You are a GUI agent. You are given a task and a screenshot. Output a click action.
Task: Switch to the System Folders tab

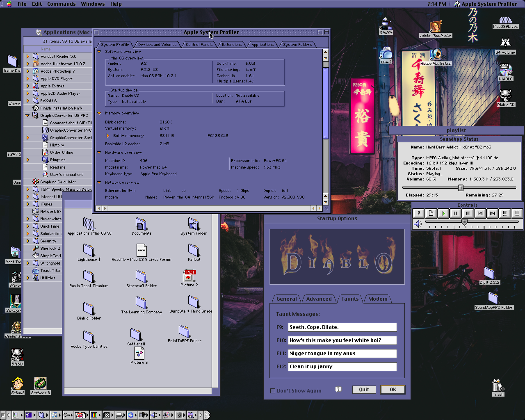coord(297,45)
